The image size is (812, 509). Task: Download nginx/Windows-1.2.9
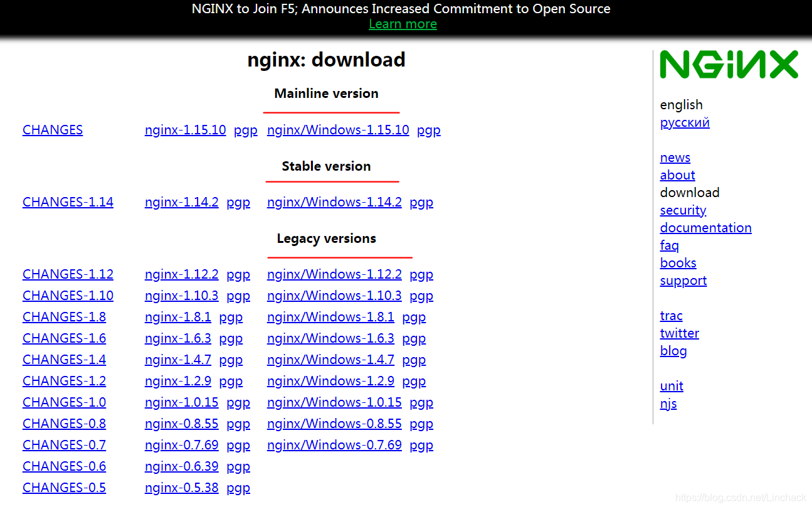point(330,381)
